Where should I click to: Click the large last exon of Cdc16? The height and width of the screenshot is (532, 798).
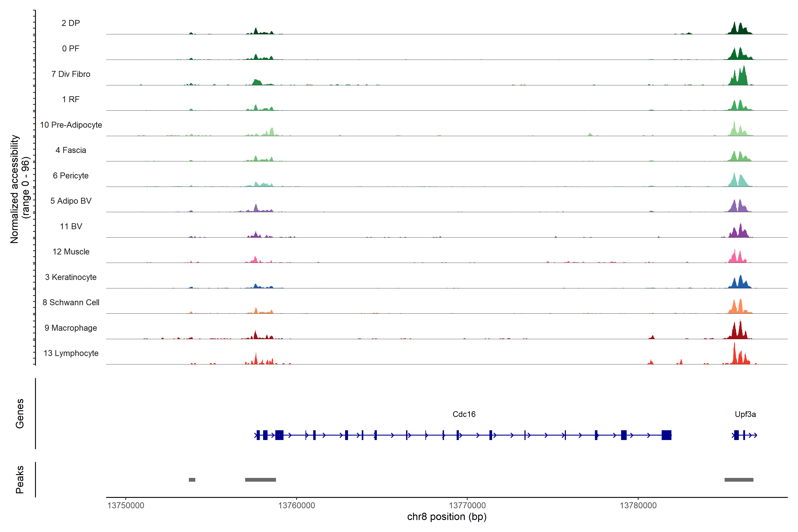666,435
